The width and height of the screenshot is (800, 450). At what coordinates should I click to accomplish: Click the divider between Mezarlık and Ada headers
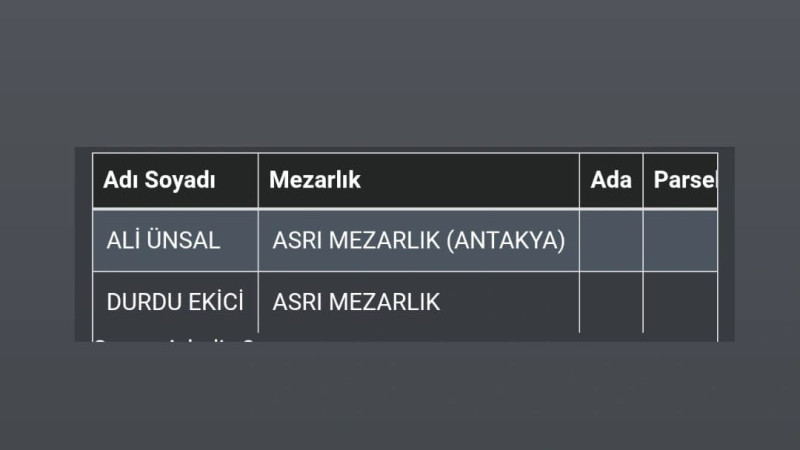pos(579,181)
